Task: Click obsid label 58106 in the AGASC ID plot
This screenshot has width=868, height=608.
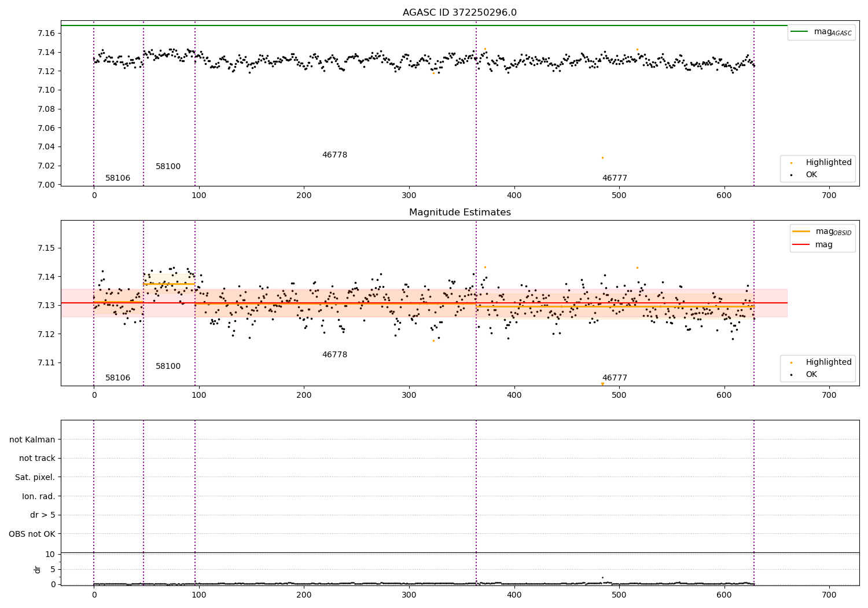Action: coord(118,178)
